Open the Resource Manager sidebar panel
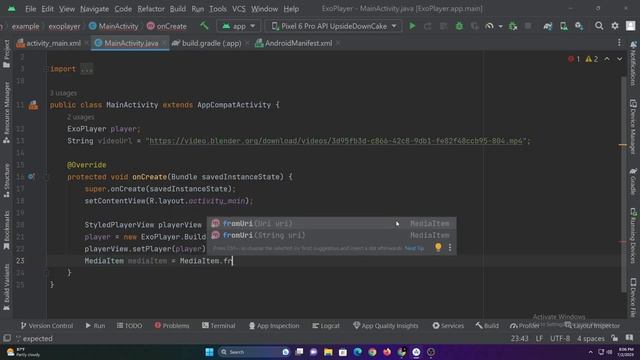 pos(6,113)
